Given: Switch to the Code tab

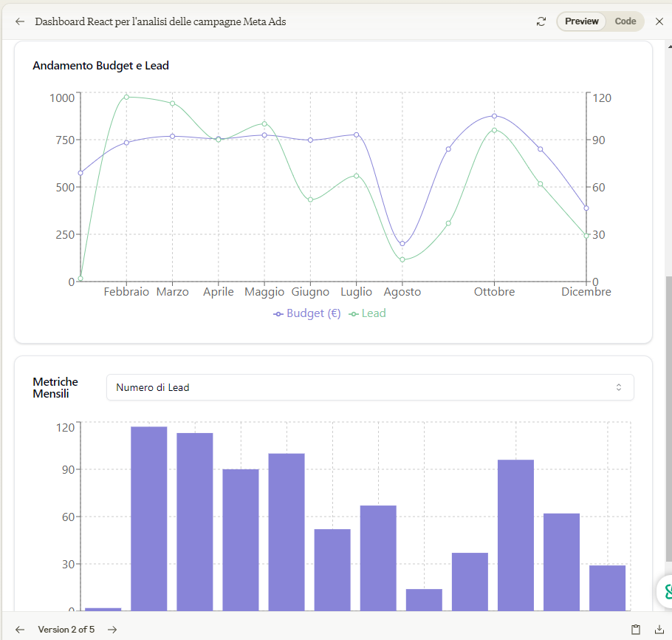Looking at the screenshot, I should (x=625, y=21).
